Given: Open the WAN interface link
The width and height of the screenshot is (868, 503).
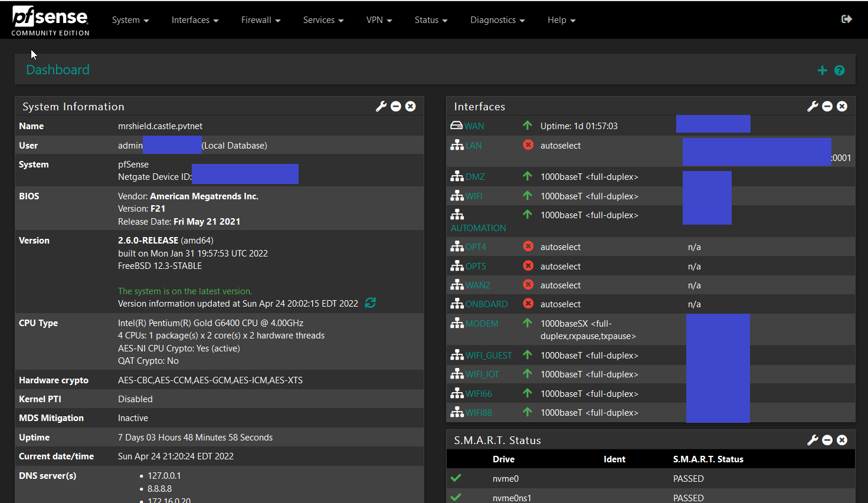Looking at the screenshot, I should [474, 126].
